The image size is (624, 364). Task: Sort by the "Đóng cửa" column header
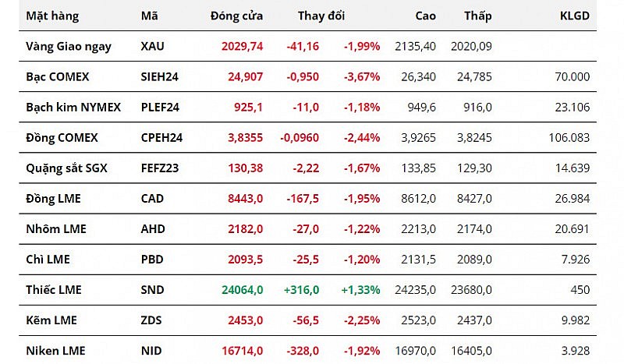pyautogui.click(x=236, y=16)
